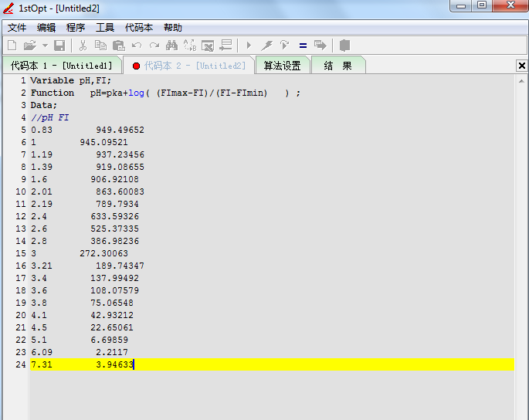Cut selection with the scissors icon
Image resolution: width=529 pixels, height=420 pixels.
83,46
